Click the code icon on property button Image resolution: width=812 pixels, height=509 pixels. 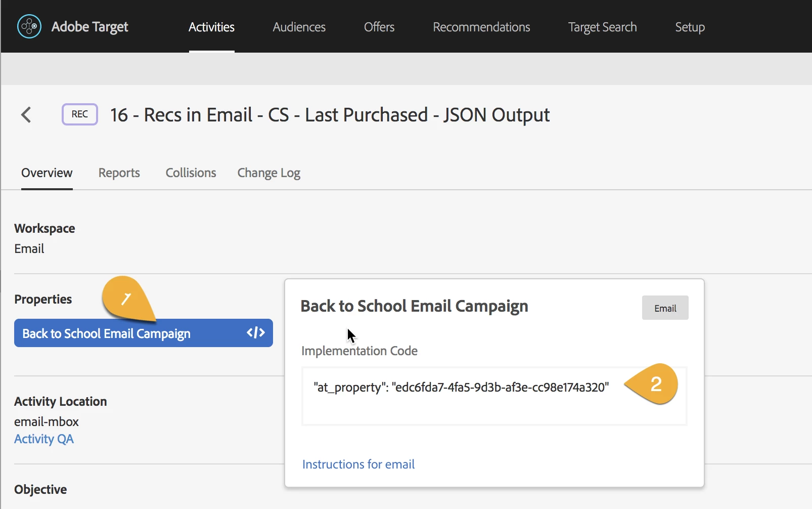[x=255, y=332]
